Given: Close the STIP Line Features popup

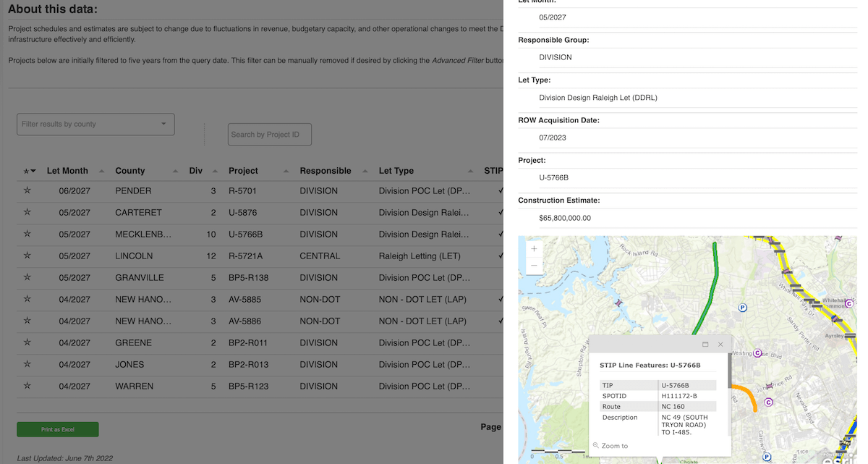Looking at the screenshot, I should click(720, 345).
